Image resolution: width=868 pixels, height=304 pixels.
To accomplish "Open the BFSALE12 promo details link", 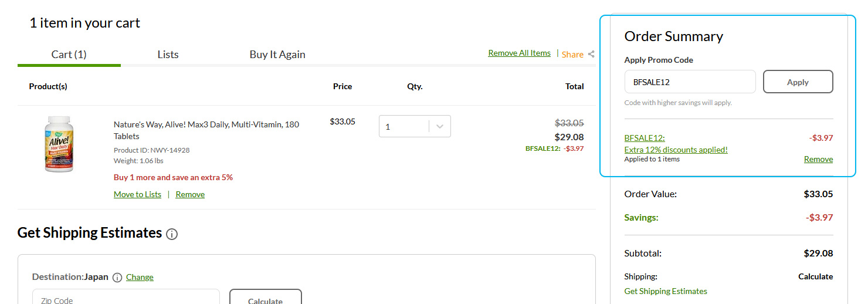I will pyautogui.click(x=645, y=138).
